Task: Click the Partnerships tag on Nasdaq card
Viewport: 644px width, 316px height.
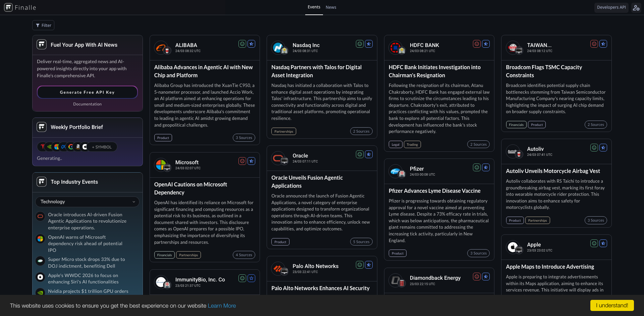Action: pyautogui.click(x=283, y=132)
